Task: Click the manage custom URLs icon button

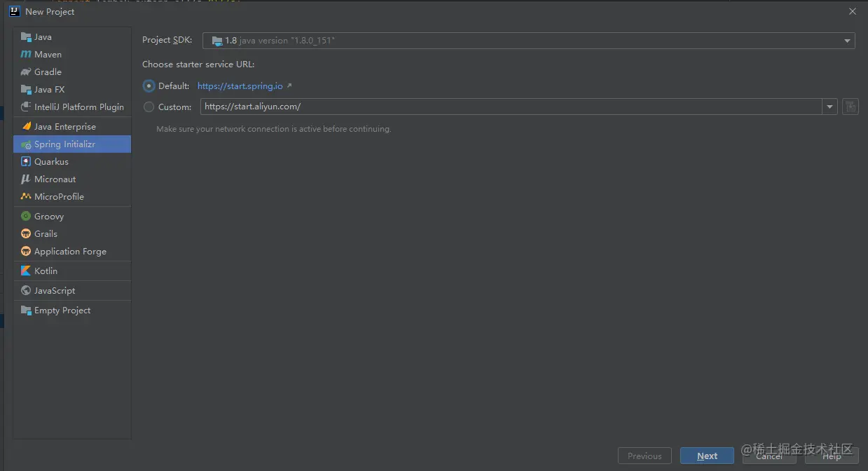Action: 850,107
